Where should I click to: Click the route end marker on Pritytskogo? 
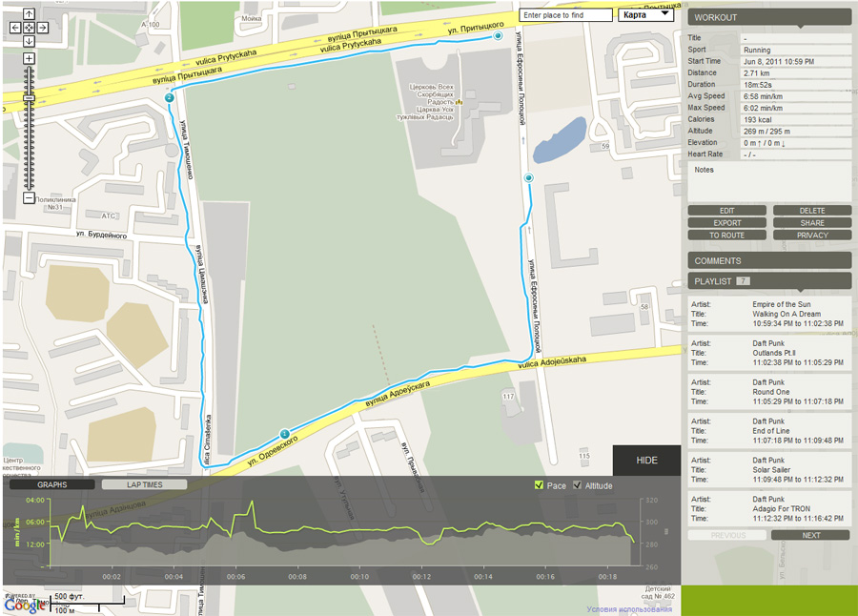[x=498, y=35]
